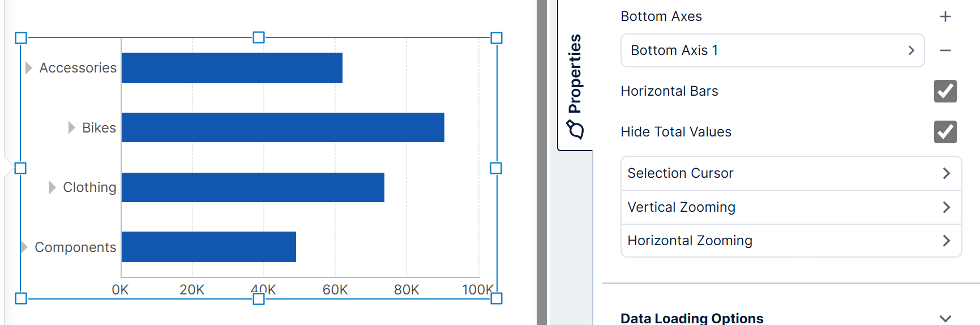Open Vertical Zooming settings
The width and height of the screenshot is (980, 325).
pos(791,207)
